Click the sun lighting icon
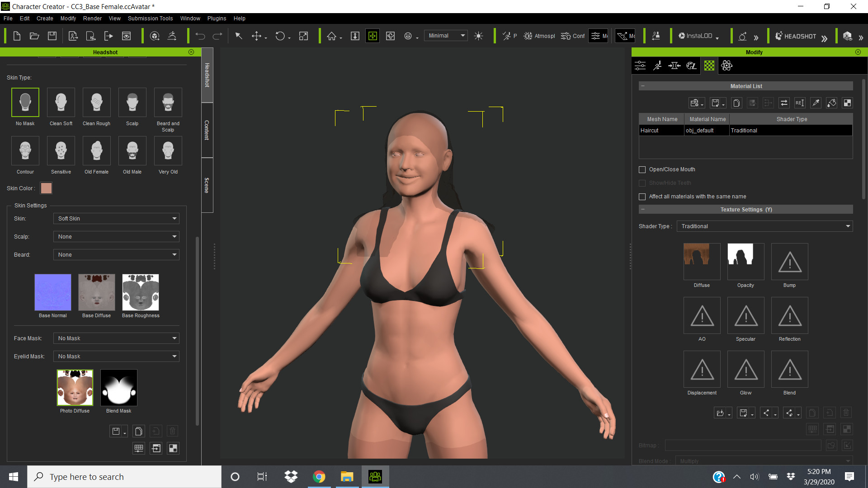 479,36
